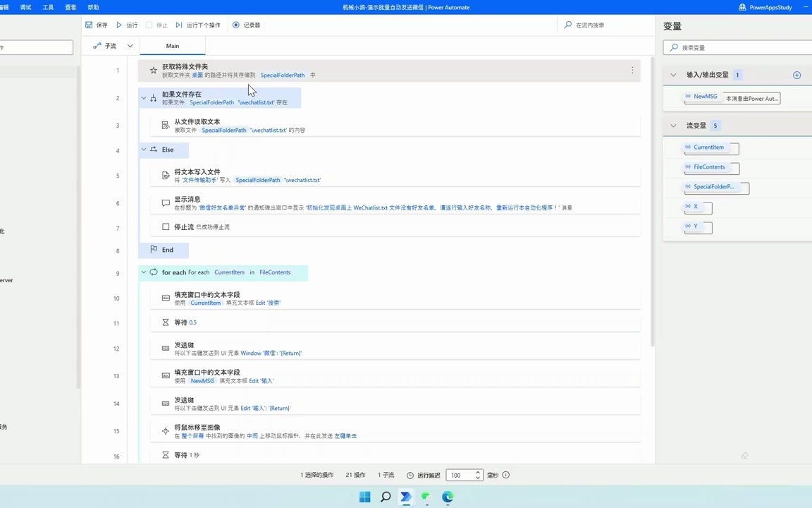Launch the Recorder (记录器) tool
The width and height of the screenshot is (812, 508).
click(235, 25)
